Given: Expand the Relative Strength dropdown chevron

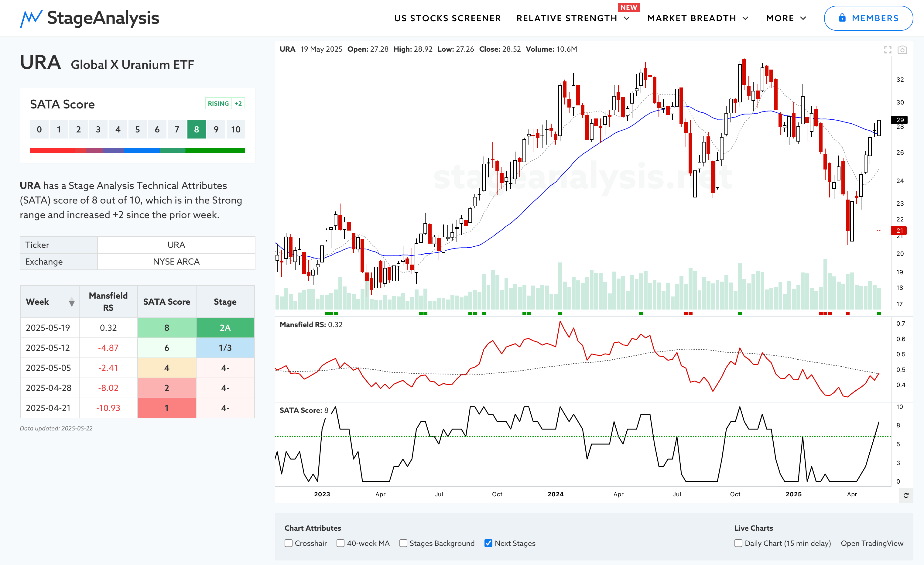Looking at the screenshot, I should 627,18.
